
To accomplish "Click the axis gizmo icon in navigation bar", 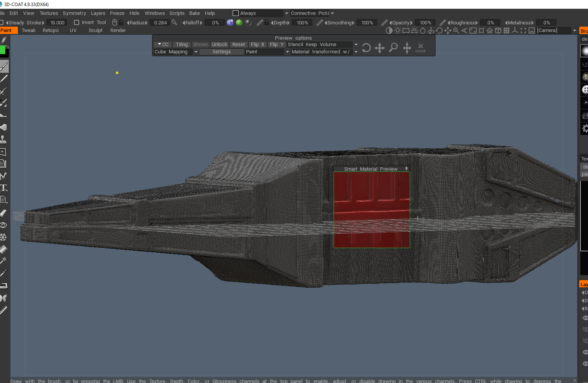I will [515, 30].
